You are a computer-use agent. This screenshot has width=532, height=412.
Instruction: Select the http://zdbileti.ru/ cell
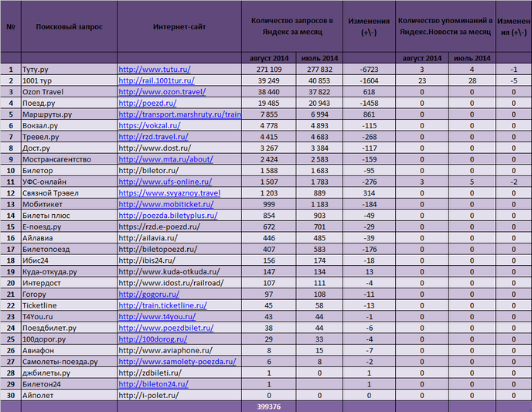179,373
